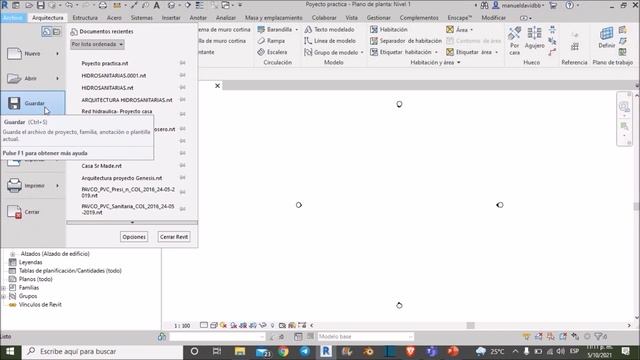Open the Abrir submenu
Image resolution: width=640 pixels, height=360 pixels.
coord(33,78)
